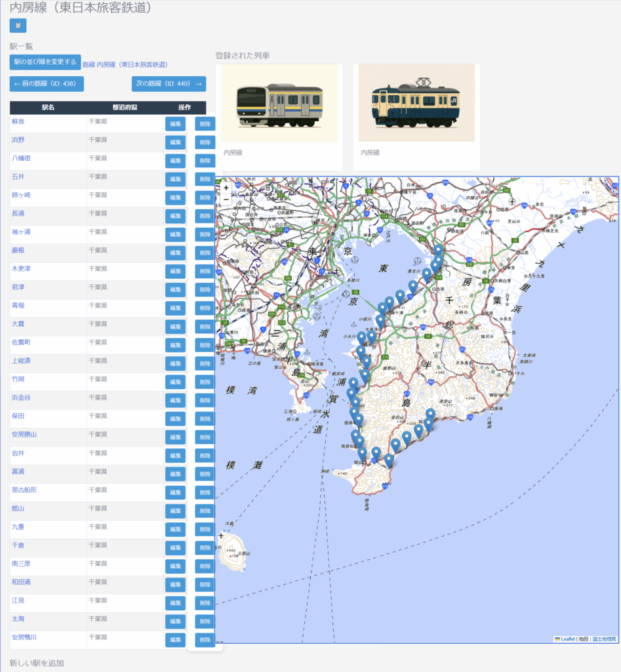Open the navy-cream train thumbnail card

click(x=416, y=117)
